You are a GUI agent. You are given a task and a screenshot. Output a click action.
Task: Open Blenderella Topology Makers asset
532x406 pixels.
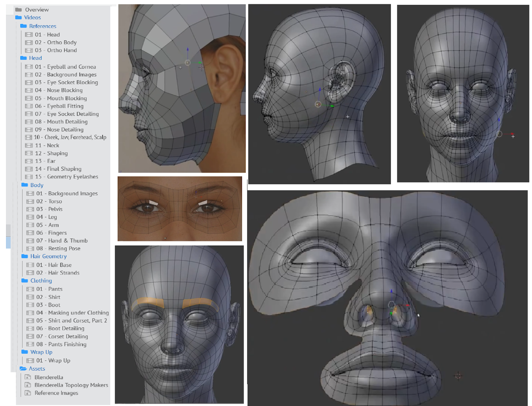(x=71, y=385)
